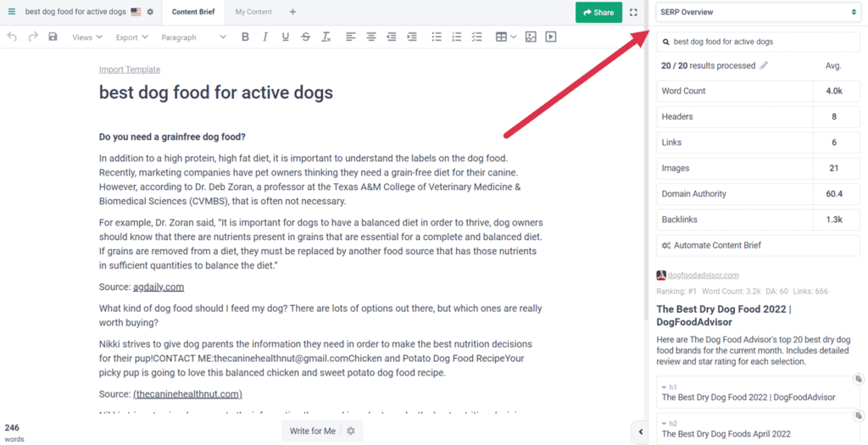Open the Views dropdown
The height and width of the screenshot is (445, 868).
[x=86, y=37]
